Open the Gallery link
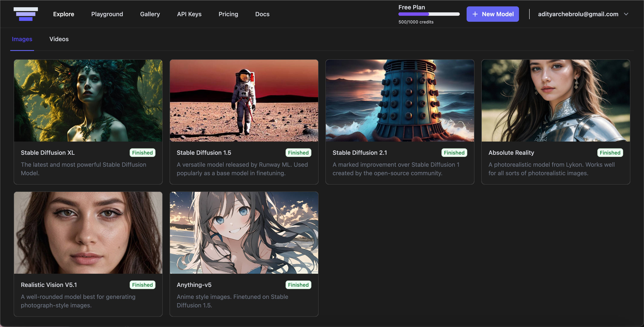Screen dimensions: 644x327 150,14
